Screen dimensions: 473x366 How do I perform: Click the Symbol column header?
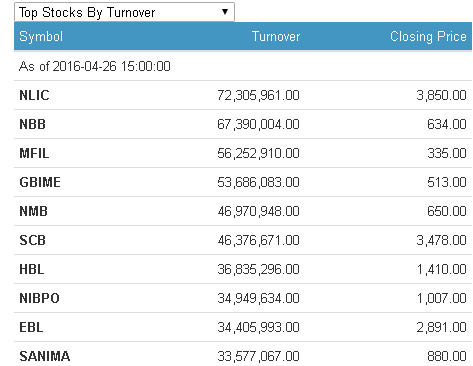pyautogui.click(x=41, y=36)
